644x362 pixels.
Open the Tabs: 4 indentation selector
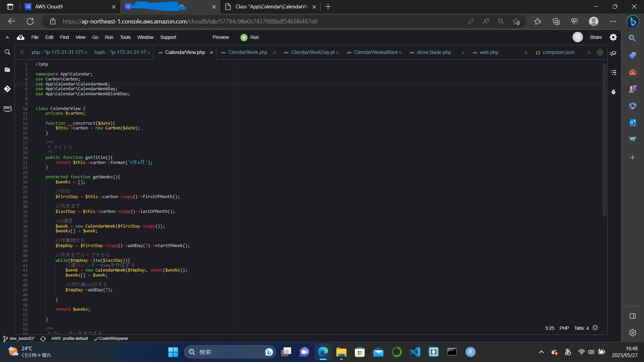coord(581,328)
